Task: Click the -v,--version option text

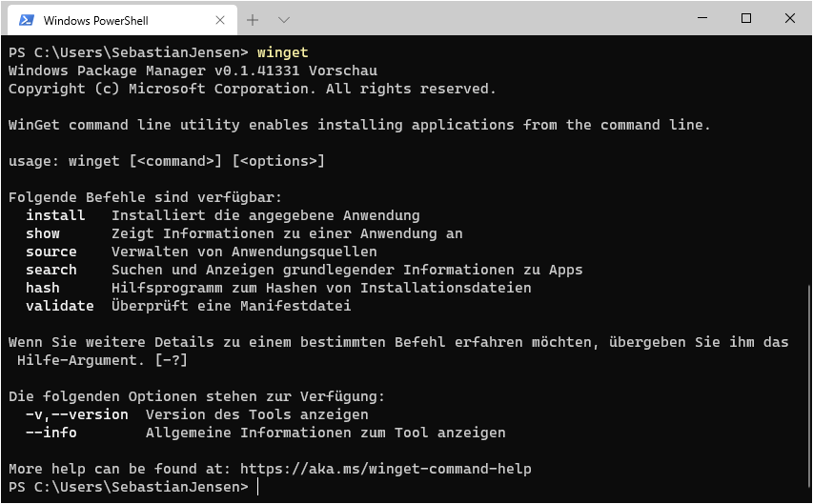Action: coord(77,414)
